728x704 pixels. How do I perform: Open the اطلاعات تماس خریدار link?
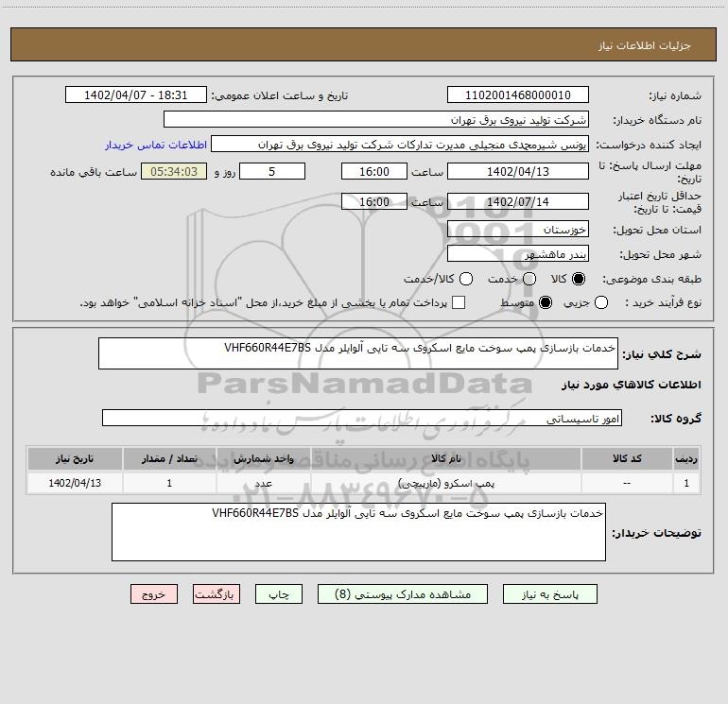[156, 145]
